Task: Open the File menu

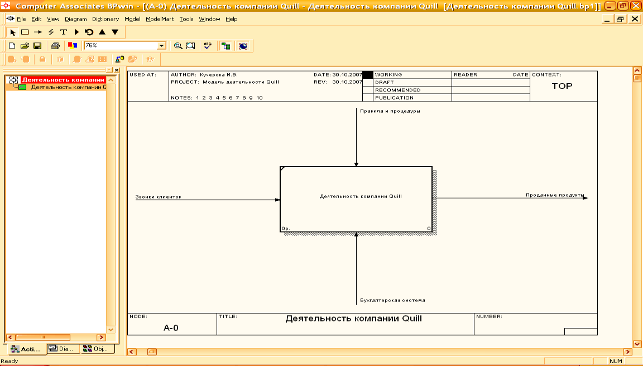Action: tap(21, 19)
